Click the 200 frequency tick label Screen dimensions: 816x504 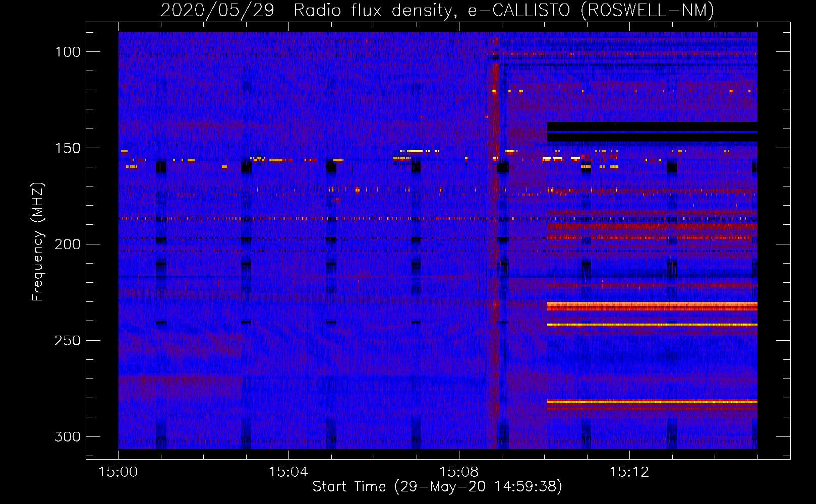68,244
